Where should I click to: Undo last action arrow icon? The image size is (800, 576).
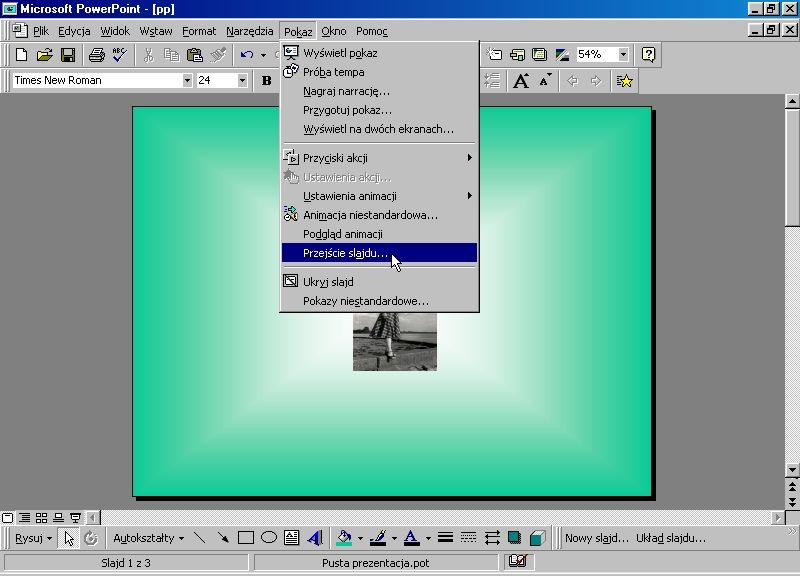[x=247, y=55]
